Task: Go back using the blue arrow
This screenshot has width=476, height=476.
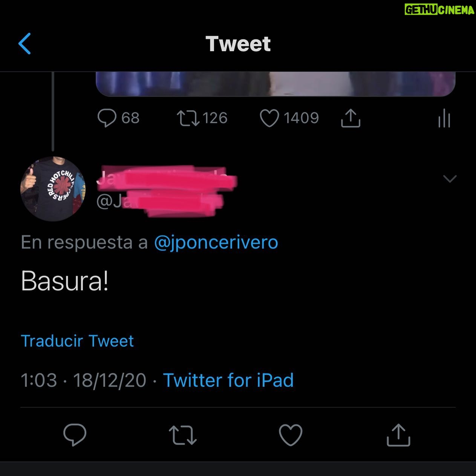Action: pyautogui.click(x=24, y=44)
